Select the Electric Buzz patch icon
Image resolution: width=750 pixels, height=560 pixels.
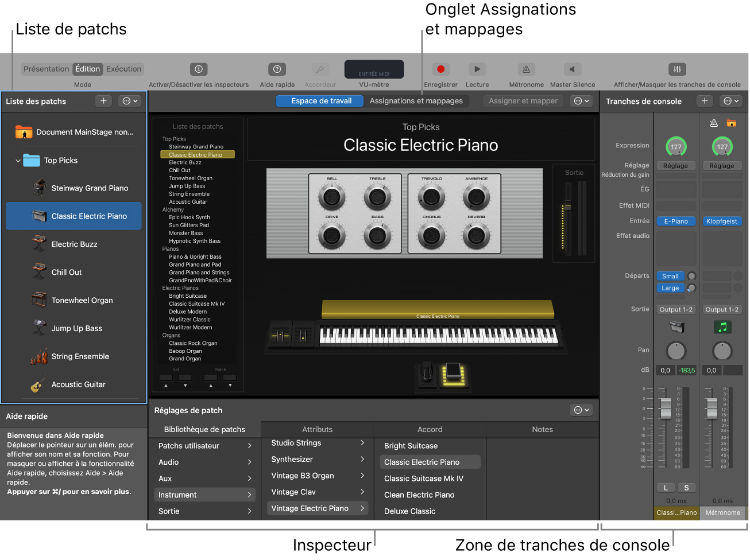tap(39, 244)
